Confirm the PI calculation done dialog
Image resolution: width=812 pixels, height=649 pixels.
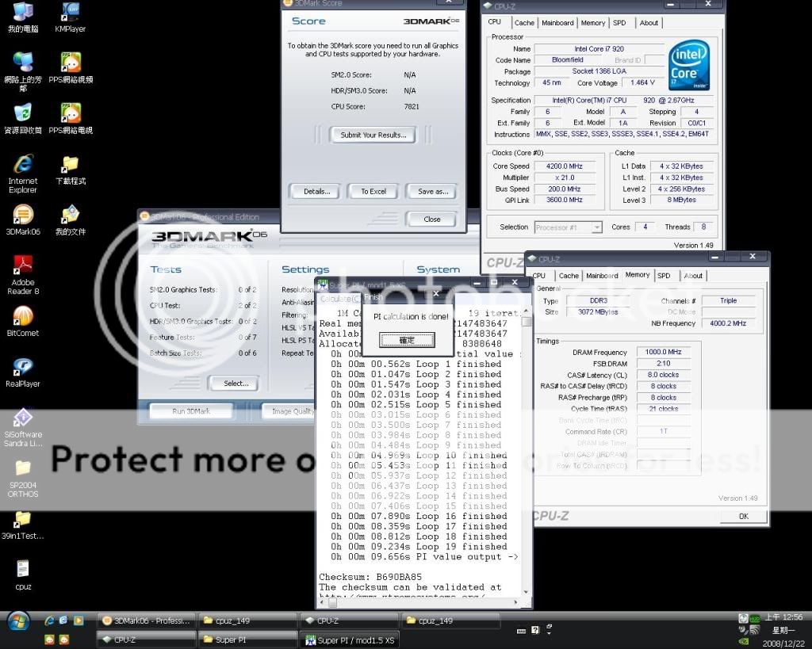(406, 340)
